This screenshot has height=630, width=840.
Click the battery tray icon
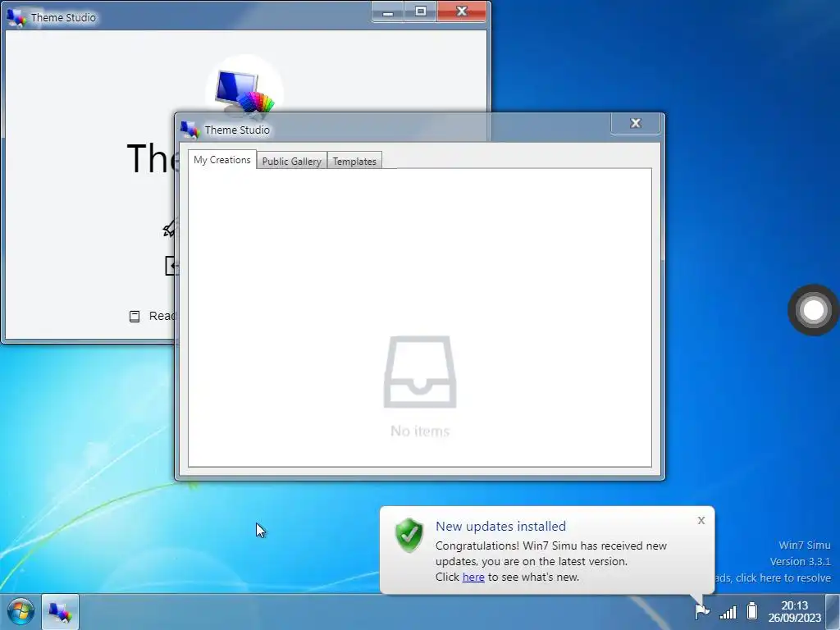point(752,610)
